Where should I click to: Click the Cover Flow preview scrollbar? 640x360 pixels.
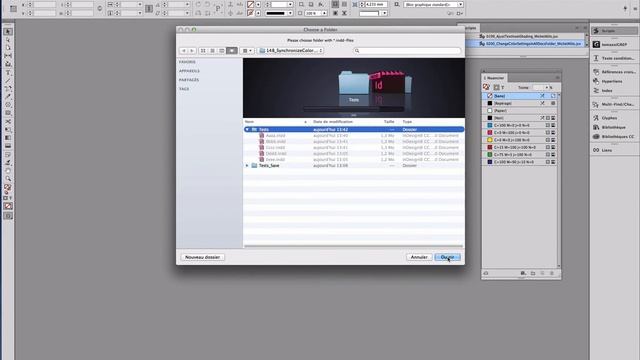click(353, 109)
